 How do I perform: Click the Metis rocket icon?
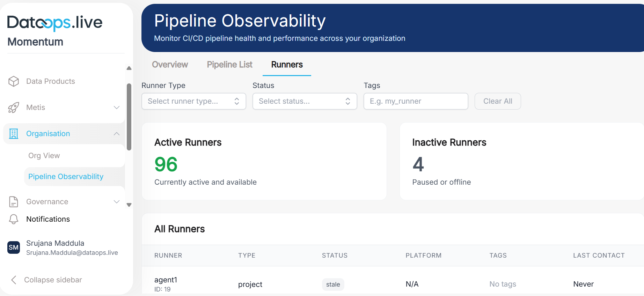click(14, 108)
